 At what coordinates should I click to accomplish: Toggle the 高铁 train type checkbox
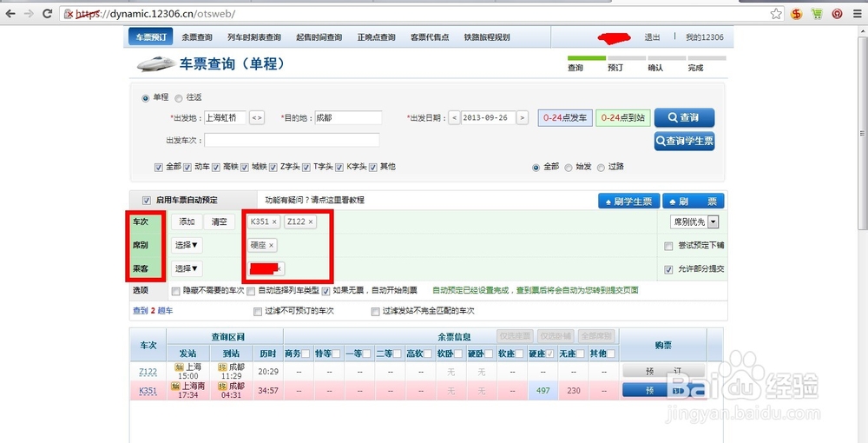(x=216, y=168)
